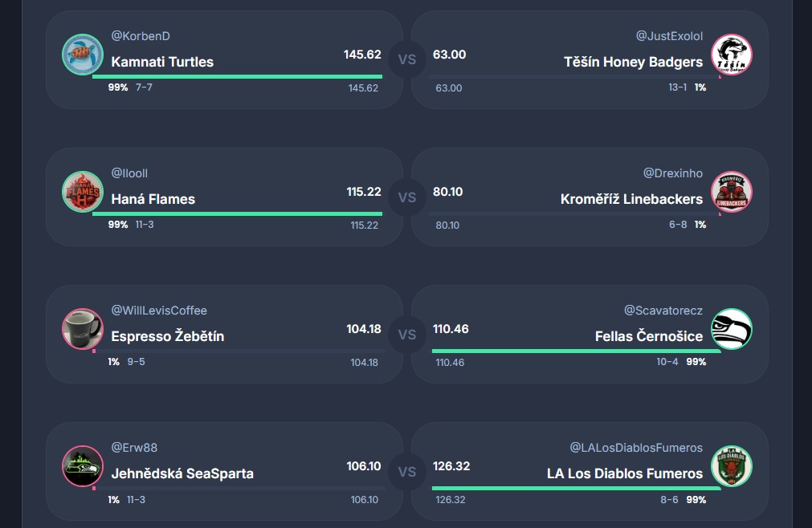
Task: Open the @KorbenD manager profile
Action: [x=141, y=36]
